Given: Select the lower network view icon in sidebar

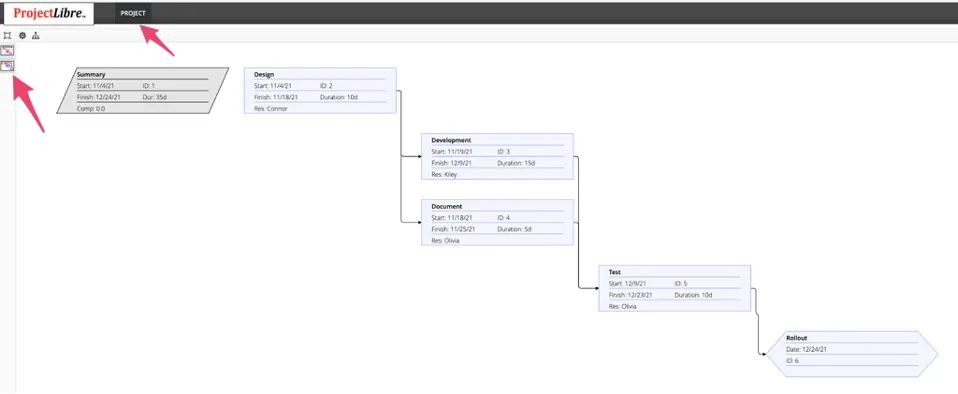Looking at the screenshot, I should pos(7,66).
